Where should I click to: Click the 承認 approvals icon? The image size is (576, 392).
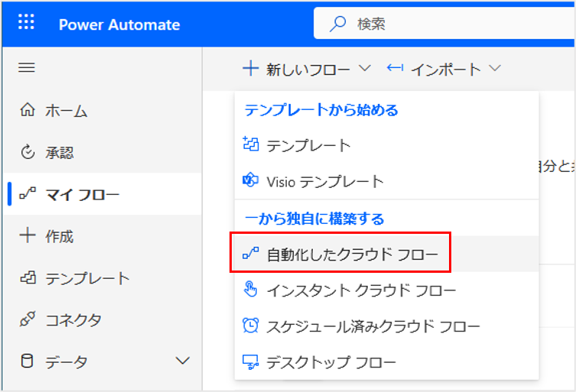[28, 153]
